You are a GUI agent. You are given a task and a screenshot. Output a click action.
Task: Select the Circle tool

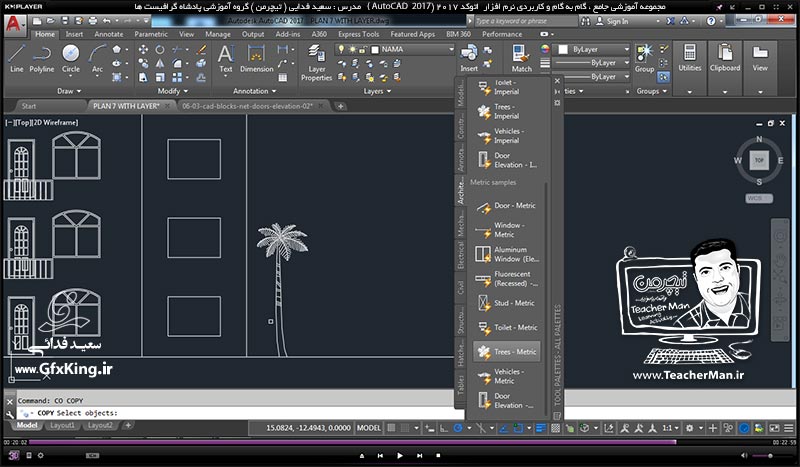coord(70,59)
